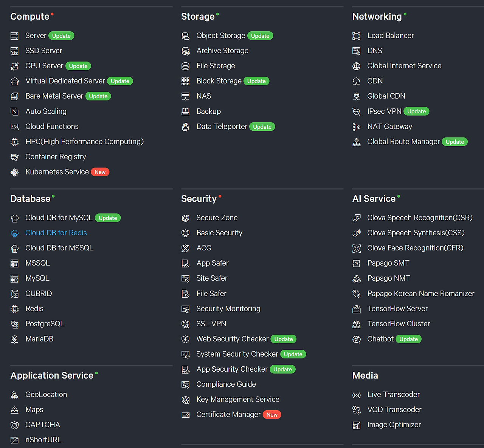Click the Cloud Functions icon
This screenshot has width=484, height=448.
pos(14,127)
